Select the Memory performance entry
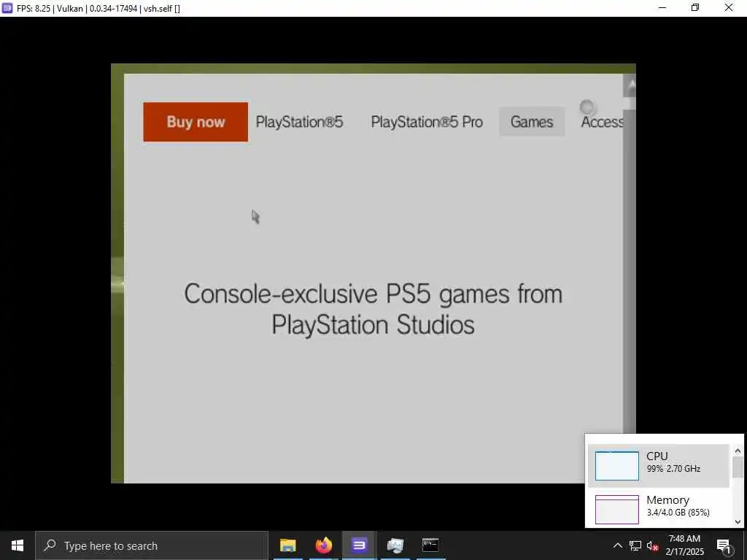This screenshot has width=747, height=560. [659, 508]
